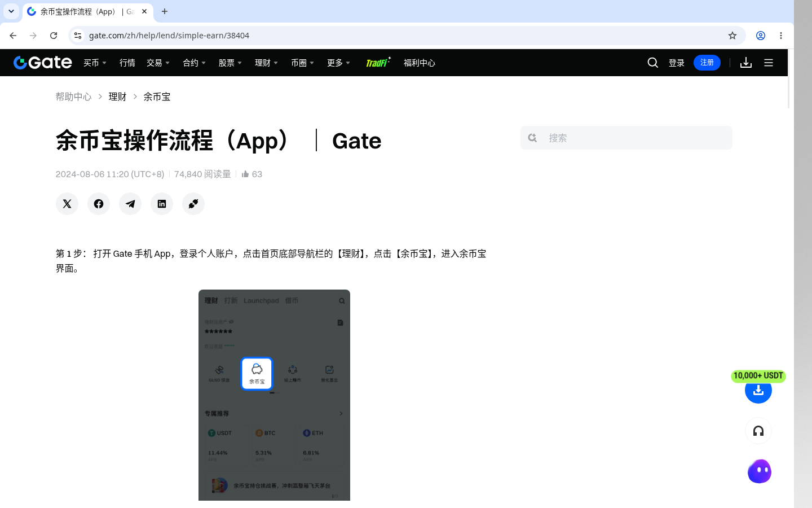
Task: Share article on Telegram
Action: pos(130,204)
